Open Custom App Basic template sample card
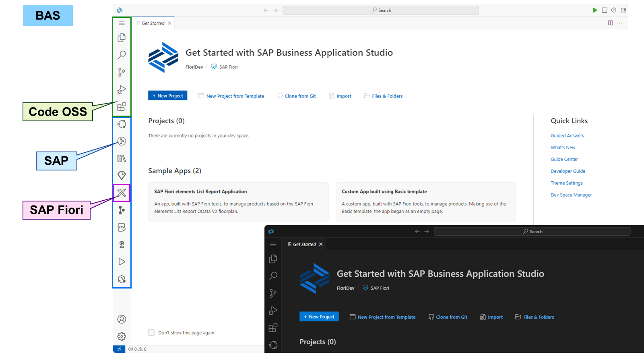The image size is (644, 357). pyautogui.click(x=426, y=202)
